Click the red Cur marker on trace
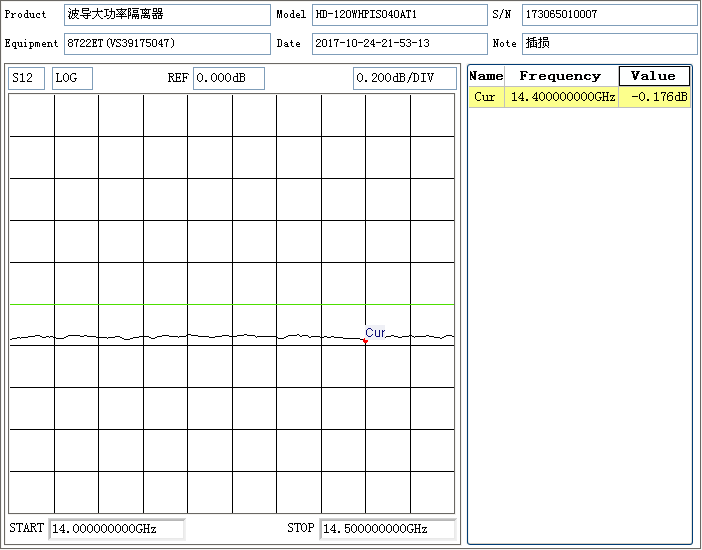The image size is (702, 550). 365,341
